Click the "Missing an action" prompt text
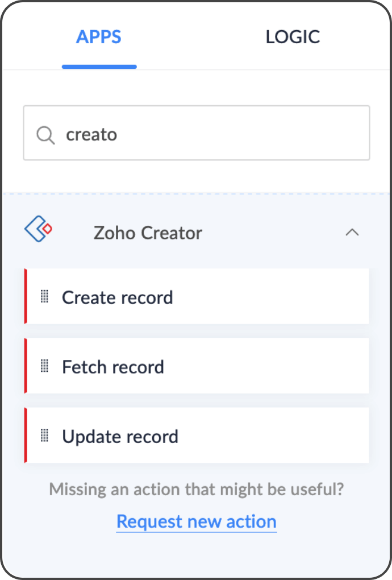 coord(197,489)
